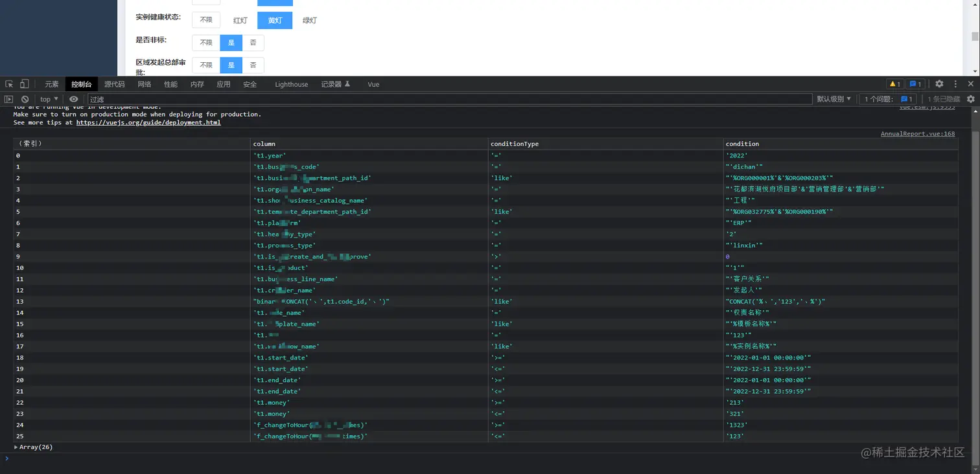
Task: Open DevTools settings gear in tab bar
Action: click(x=939, y=84)
